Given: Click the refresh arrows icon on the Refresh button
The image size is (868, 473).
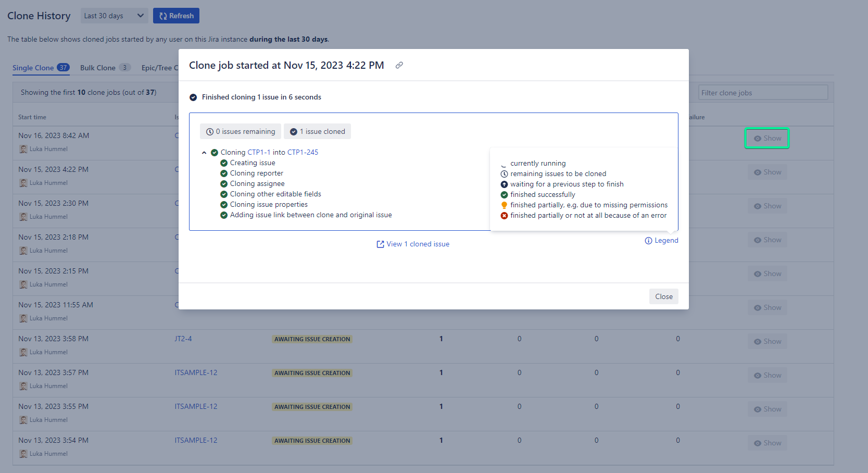Looking at the screenshot, I should point(162,16).
